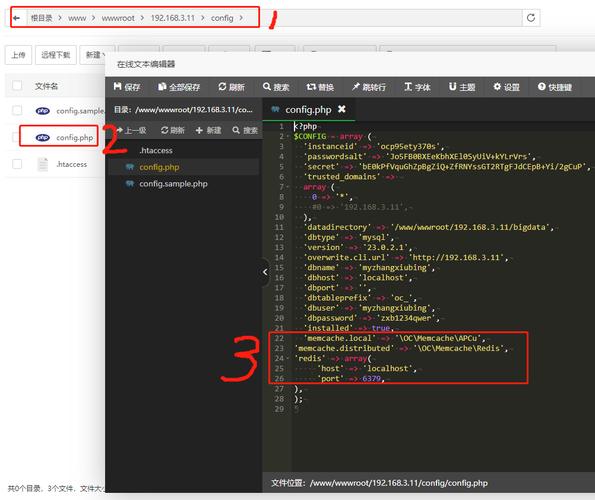Click the Remote Download button

coord(56,55)
